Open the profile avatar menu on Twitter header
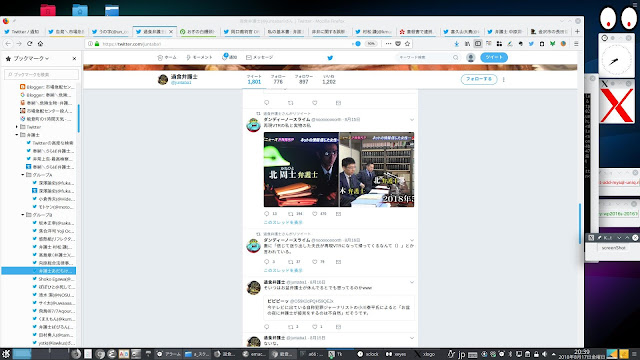 tap(471, 58)
